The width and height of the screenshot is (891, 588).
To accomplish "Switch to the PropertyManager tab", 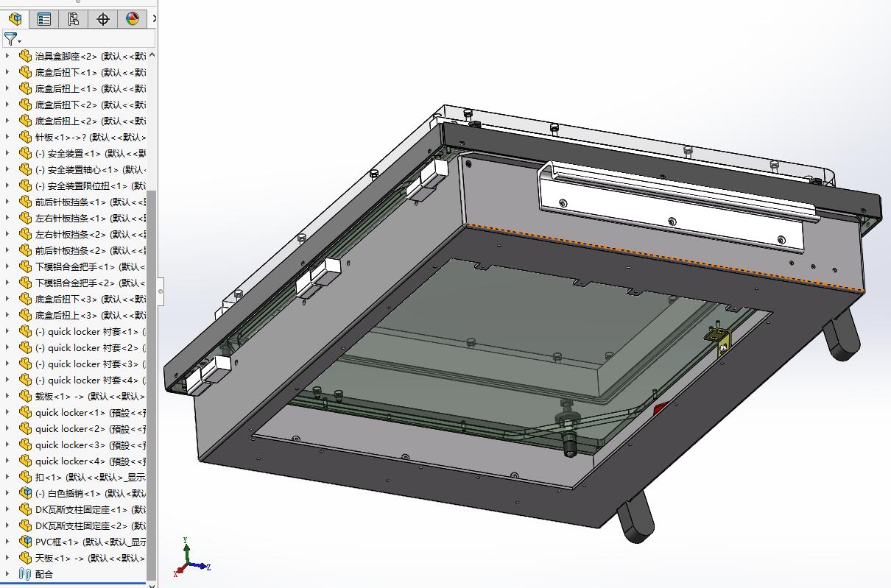I will click(x=44, y=19).
